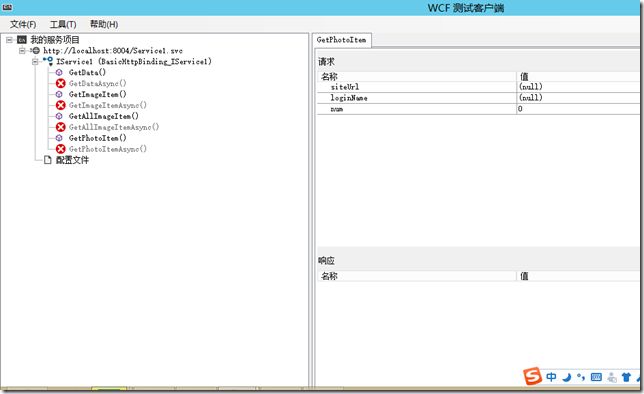Click the loginName parameter name
This screenshot has width=644, height=394.
pos(349,98)
